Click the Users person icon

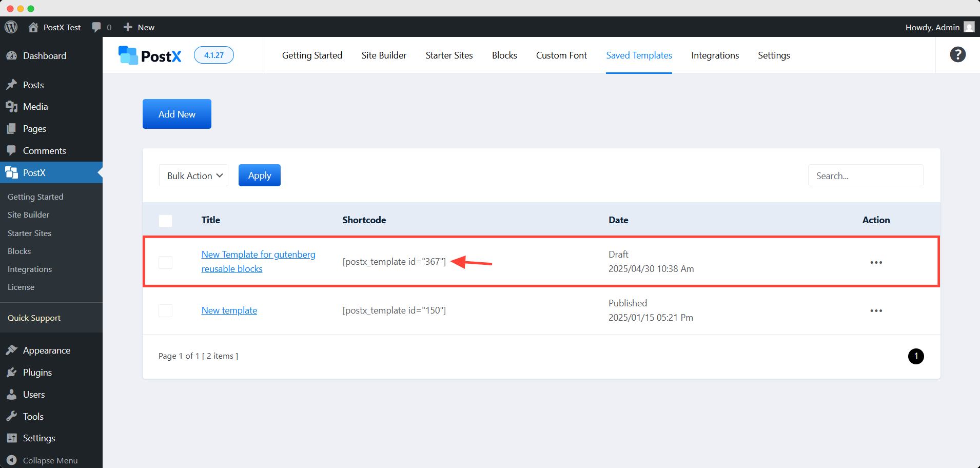point(12,395)
